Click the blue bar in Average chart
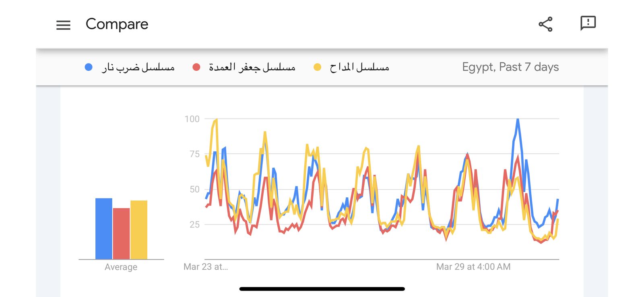 pyautogui.click(x=103, y=228)
